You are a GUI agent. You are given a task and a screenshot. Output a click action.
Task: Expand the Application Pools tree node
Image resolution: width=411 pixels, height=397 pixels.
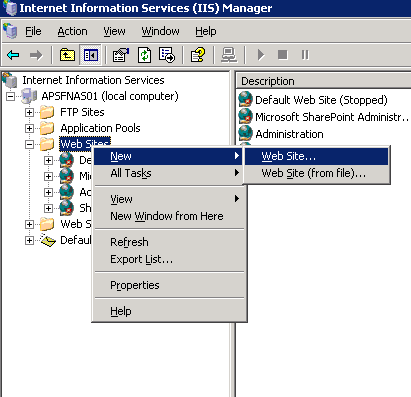click(29, 128)
